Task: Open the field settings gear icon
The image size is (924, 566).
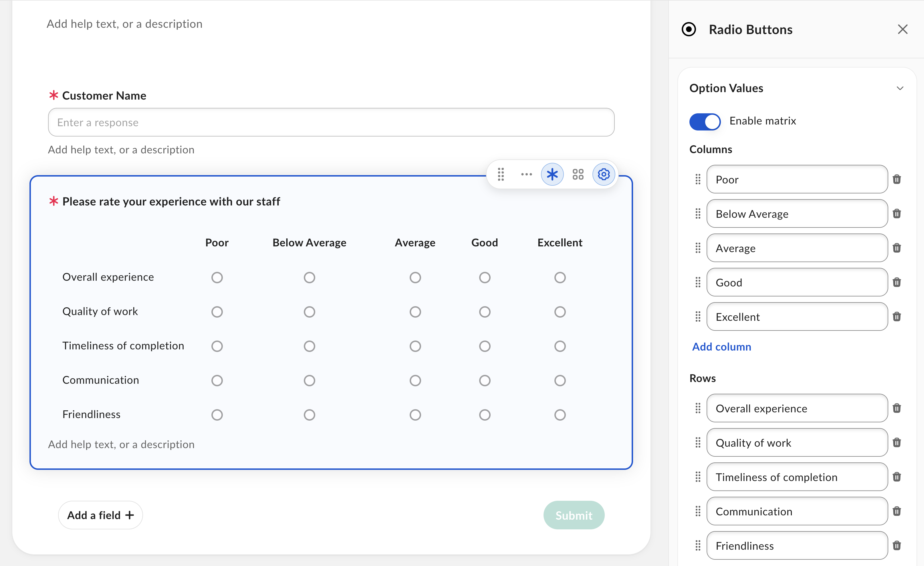Action: point(603,175)
